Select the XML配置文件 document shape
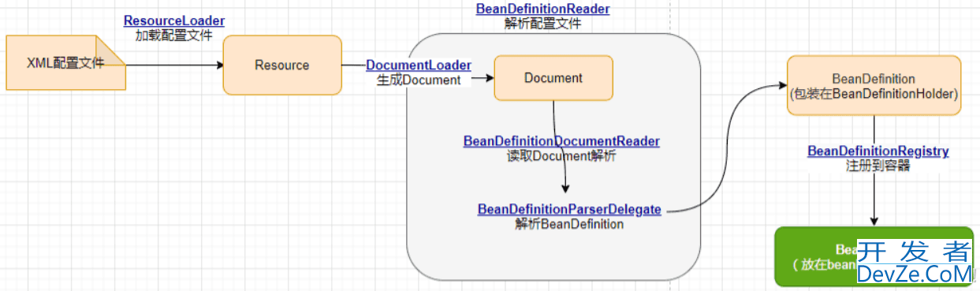Viewport: 980px width, 291px height. tap(65, 63)
